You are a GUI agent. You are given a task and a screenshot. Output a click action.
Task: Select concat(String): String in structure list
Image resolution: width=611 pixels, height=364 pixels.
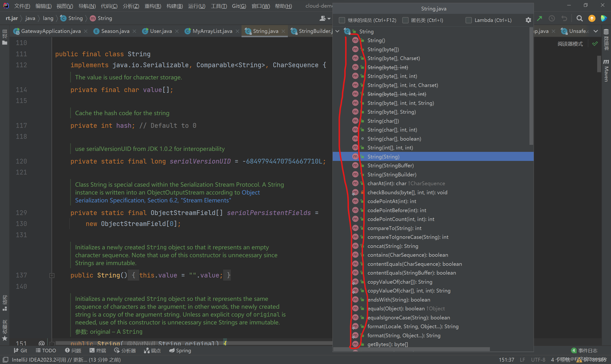click(x=393, y=246)
